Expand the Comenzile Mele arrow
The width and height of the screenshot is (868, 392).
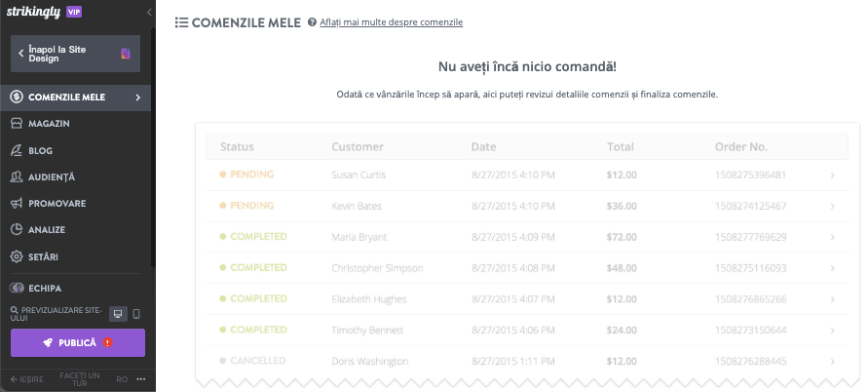pos(137,98)
